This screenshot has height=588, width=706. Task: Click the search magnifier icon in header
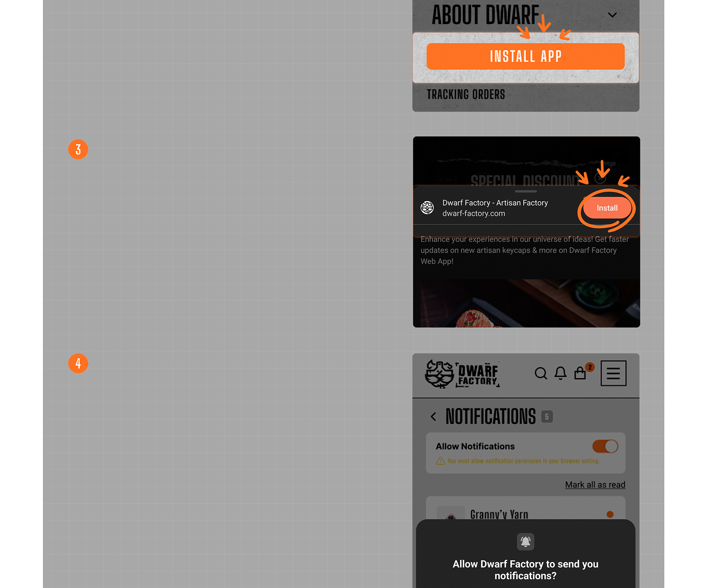point(541,373)
